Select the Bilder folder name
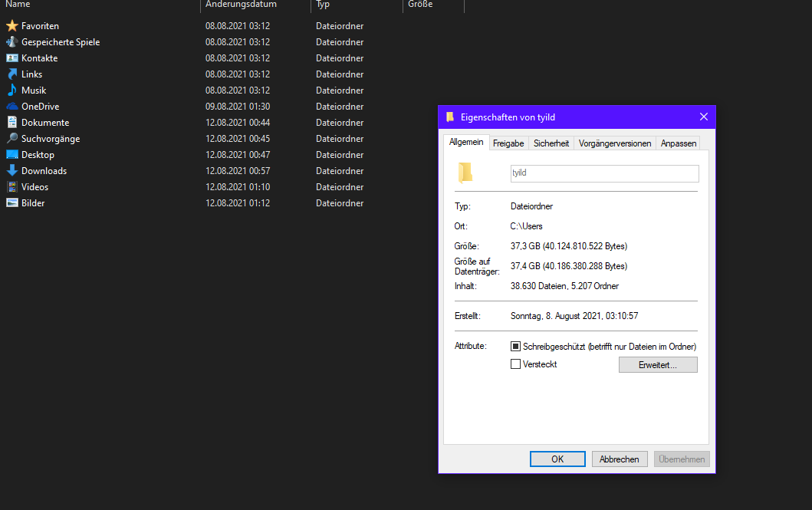The width and height of the screenshot is (812, 510). click(x=33, y=203)
